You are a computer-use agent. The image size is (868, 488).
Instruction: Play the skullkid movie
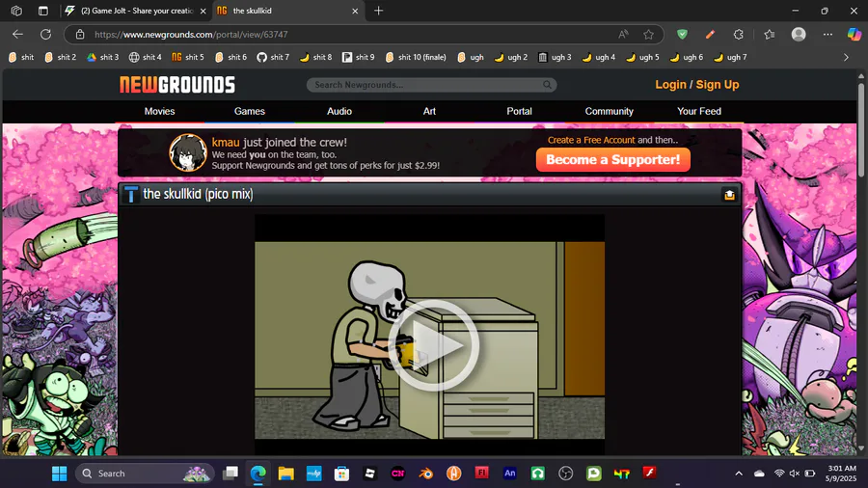(432, 345)
